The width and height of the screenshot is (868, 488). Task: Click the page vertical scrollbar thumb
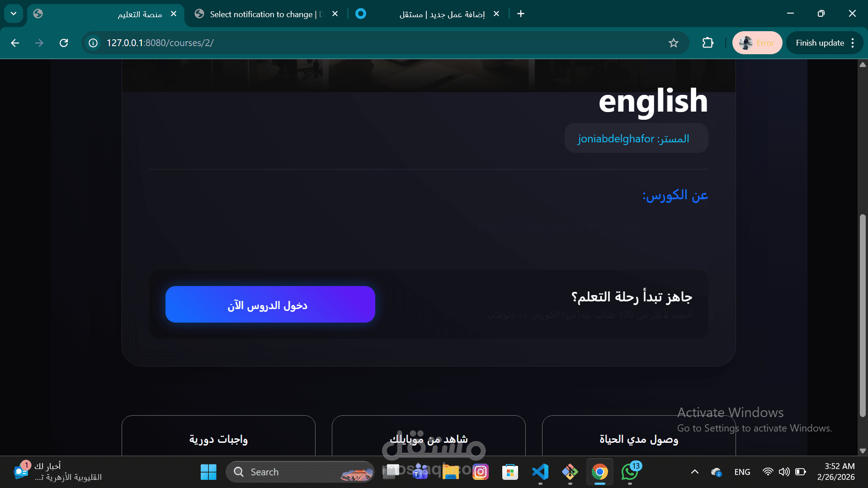pyautogui.click(x=863, y=315)
